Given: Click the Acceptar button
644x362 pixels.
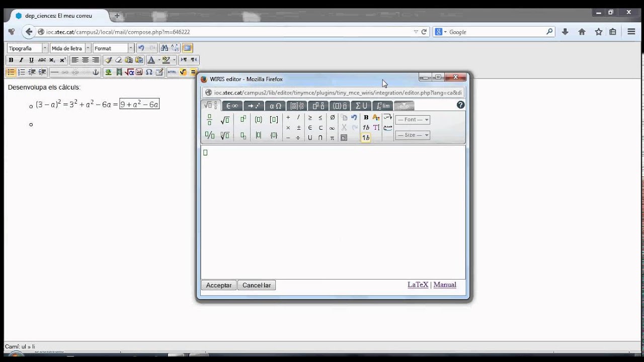Looking at the screenshot, I should click(219, 285).
